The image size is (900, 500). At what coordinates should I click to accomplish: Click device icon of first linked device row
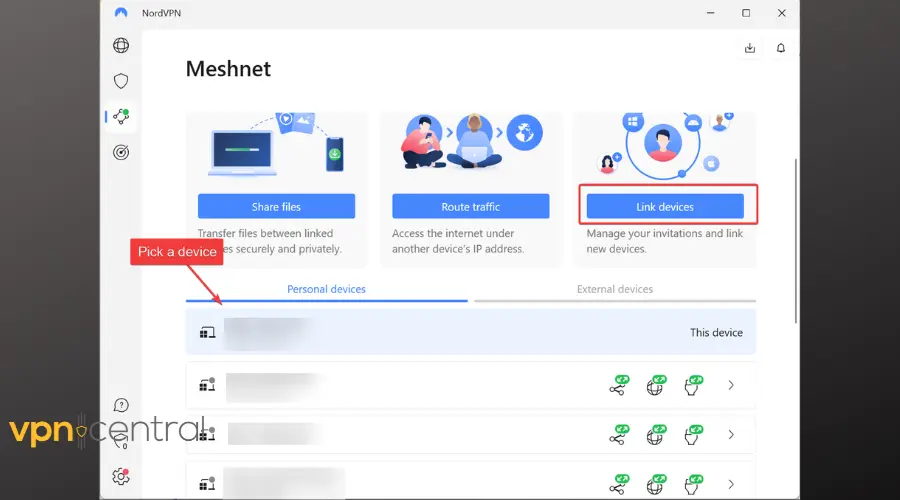click(x=207, y=385)
